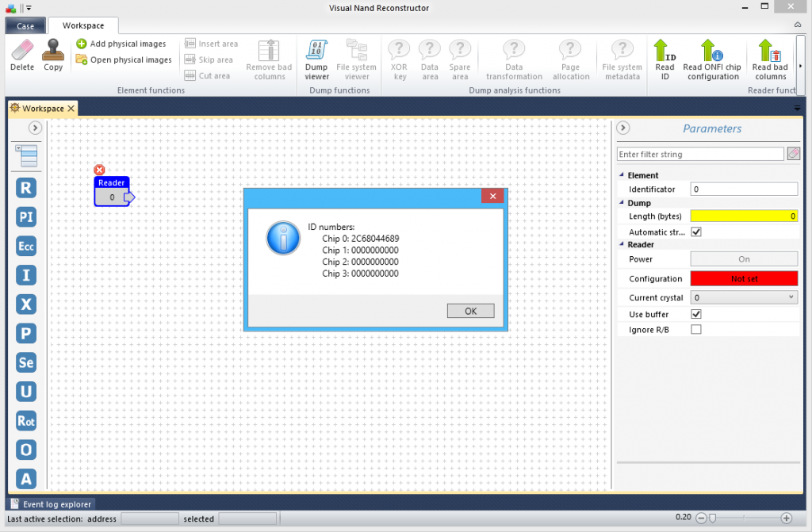The width and height of the screenshot is (812, 532).
Task: Click the Delete eraser icon
Action: coord(21,50)
